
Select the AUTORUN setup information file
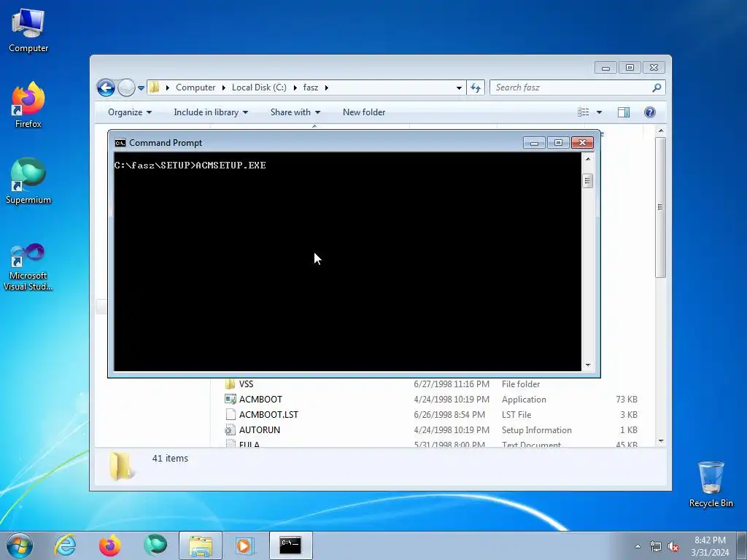click(430, 430)
